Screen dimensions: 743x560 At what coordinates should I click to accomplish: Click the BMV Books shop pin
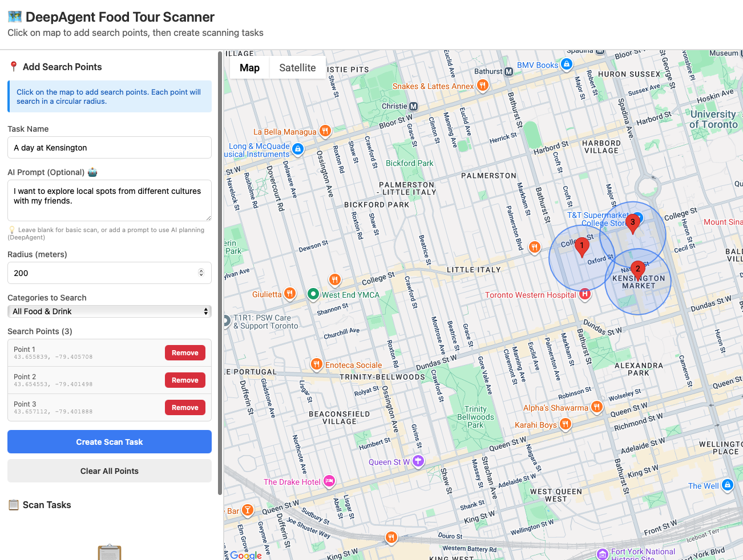[x=566, y=64]
